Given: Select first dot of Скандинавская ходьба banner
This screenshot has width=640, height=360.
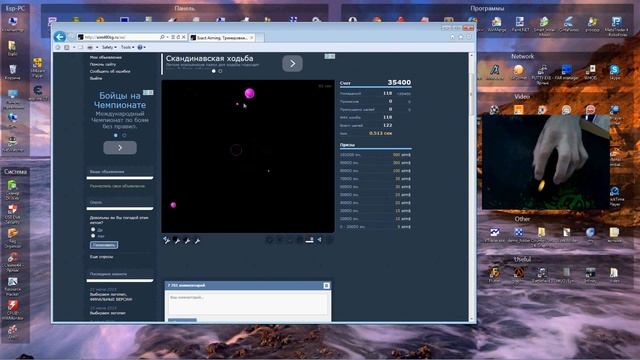Looking at the screenshot, I should tap(213, 71).
